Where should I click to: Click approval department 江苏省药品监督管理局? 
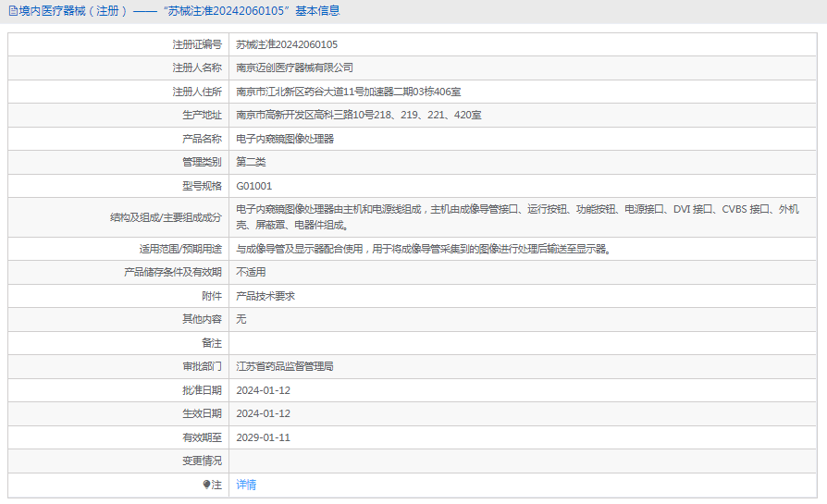click(x=284, y=366)
